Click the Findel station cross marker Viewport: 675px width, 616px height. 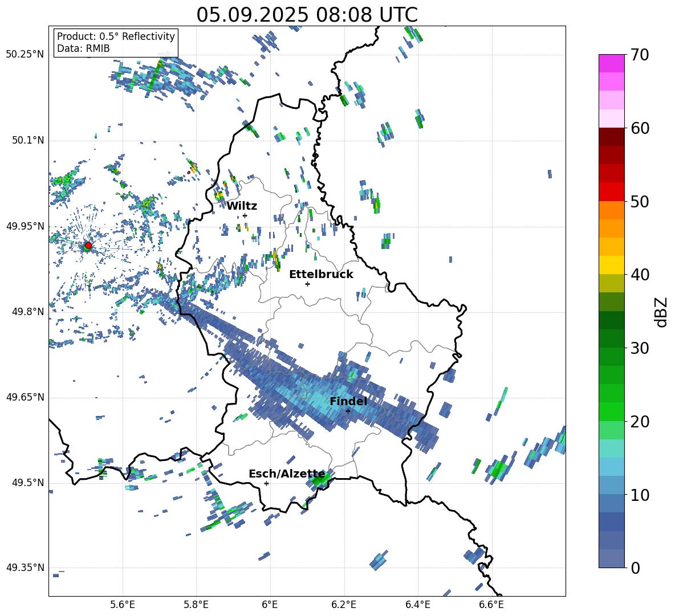pyautogui.click(x=348, y=411)
